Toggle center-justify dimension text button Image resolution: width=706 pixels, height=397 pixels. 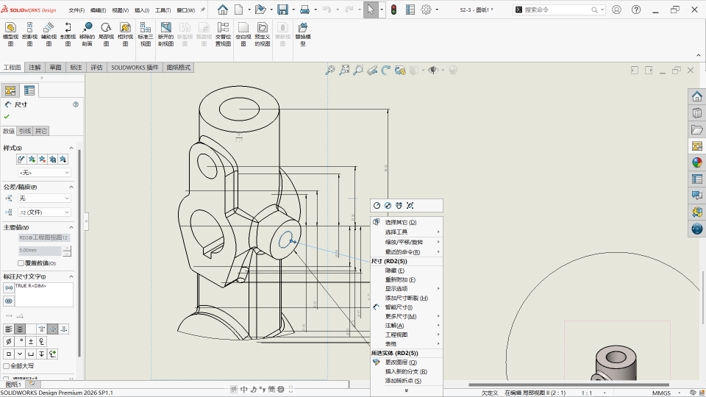click(20, 329)
